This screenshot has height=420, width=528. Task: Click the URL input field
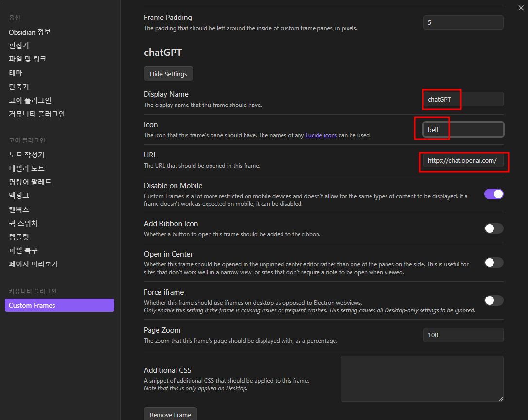[x=463, y=160]
